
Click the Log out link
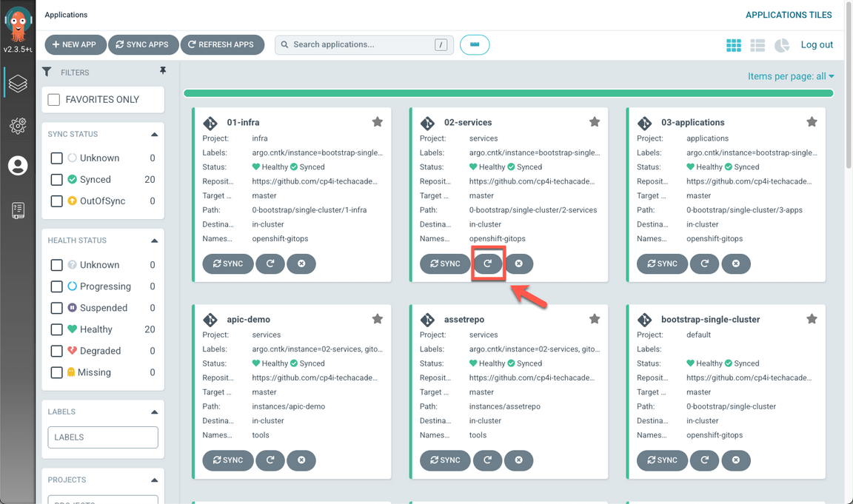coord(817,45)
